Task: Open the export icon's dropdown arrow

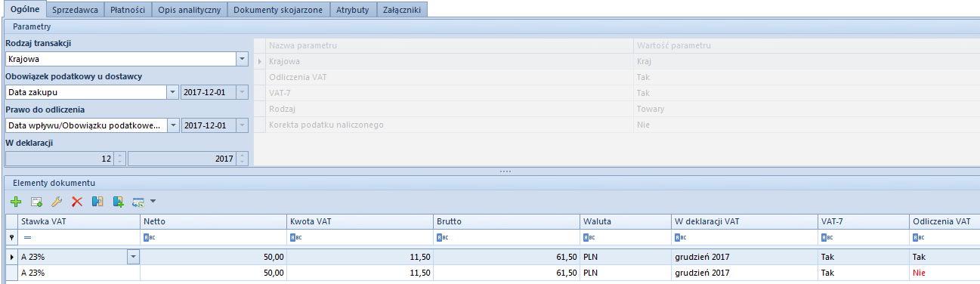Action: tap(153, 202)
